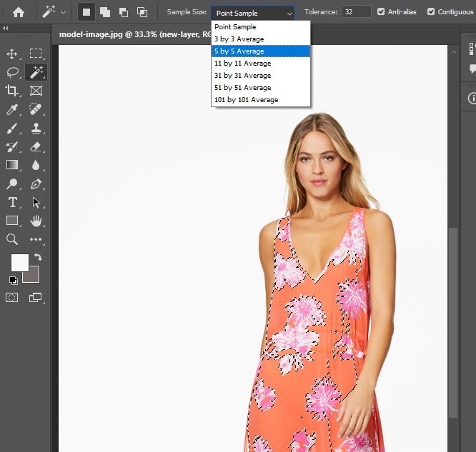Pick 51 by 51 Average option

(261, 87)
